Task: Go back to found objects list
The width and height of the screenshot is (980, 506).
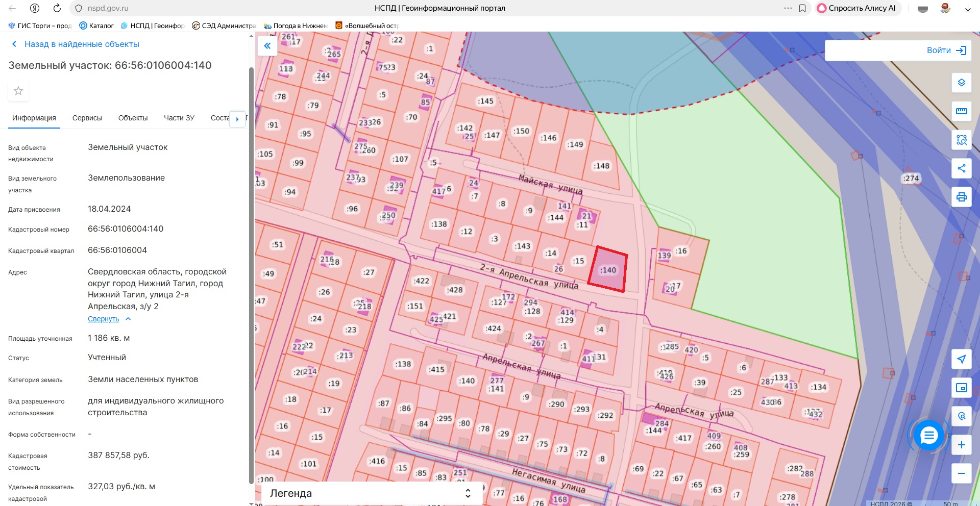Action: [x=82, y=44]
